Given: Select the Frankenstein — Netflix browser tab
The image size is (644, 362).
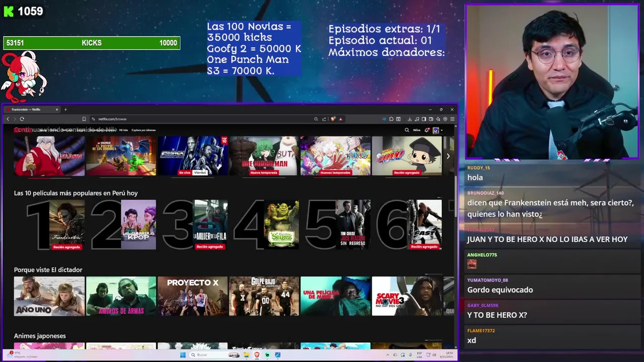Looking at the screenshot, I should 33,109.
